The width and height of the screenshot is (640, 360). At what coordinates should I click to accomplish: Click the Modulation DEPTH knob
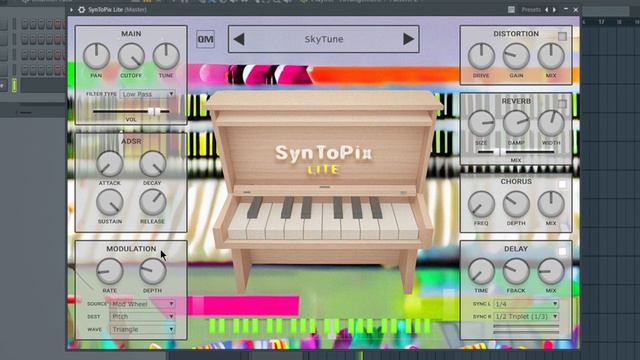tap(153, 271)
